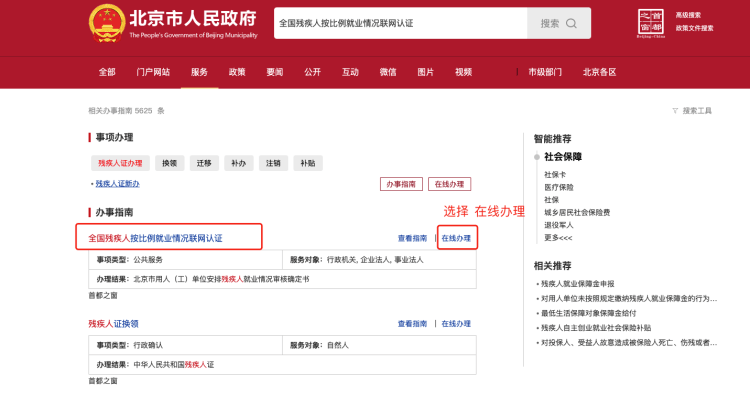Select the 政策 tab

[237, 72]
